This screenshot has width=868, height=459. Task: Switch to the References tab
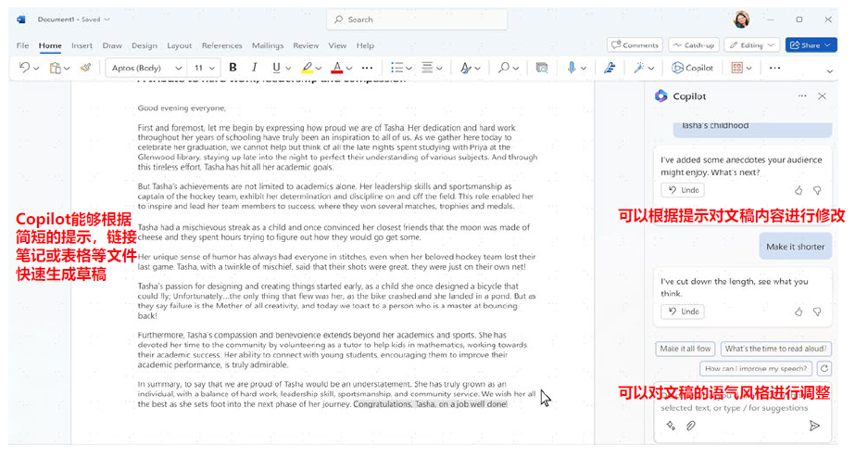222,45
